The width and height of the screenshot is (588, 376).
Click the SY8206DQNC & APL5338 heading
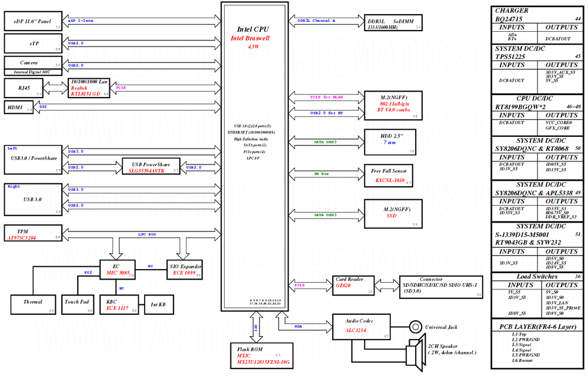(534, 193)
